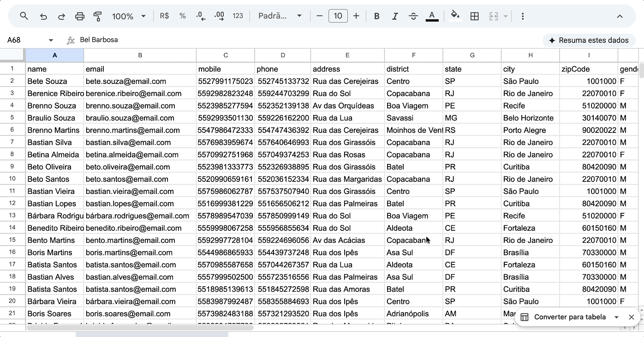Click the cell Av das Acácias

(x=347, y=240)
